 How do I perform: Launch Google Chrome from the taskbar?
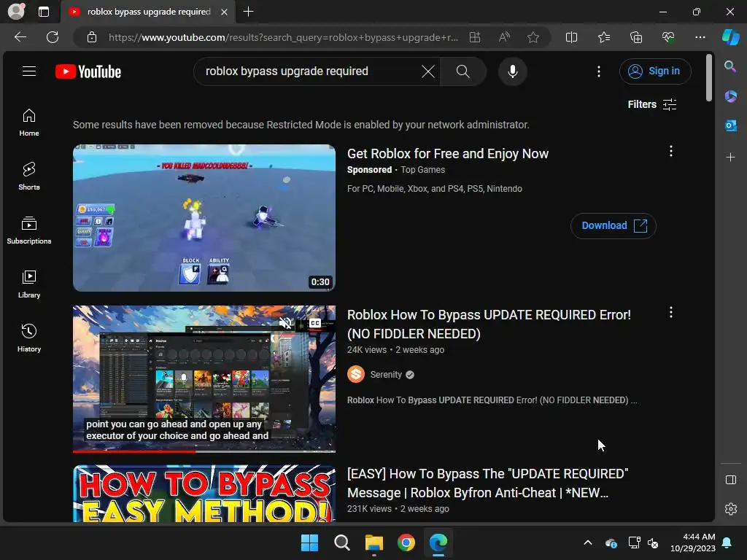pyautogui.click(x=406, y=542)
